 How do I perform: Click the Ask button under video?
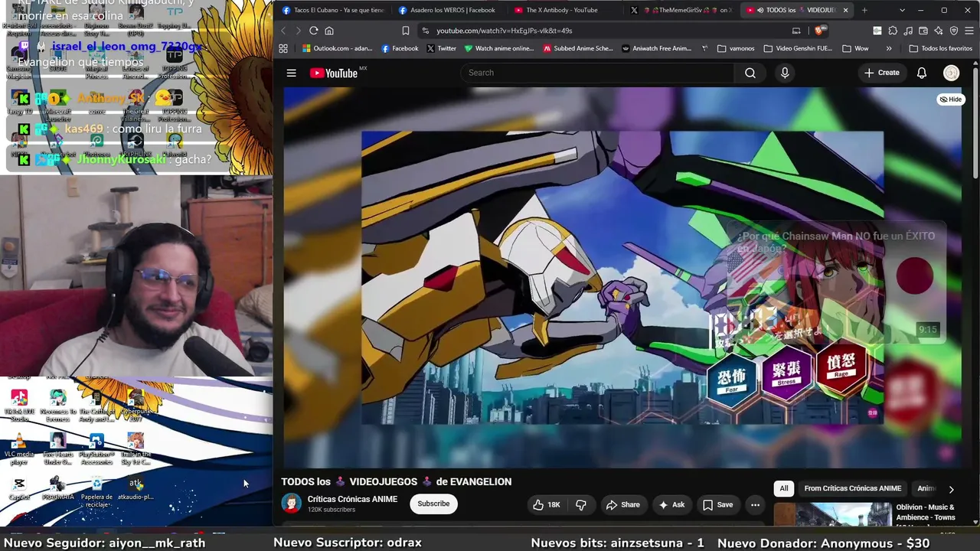671,504
